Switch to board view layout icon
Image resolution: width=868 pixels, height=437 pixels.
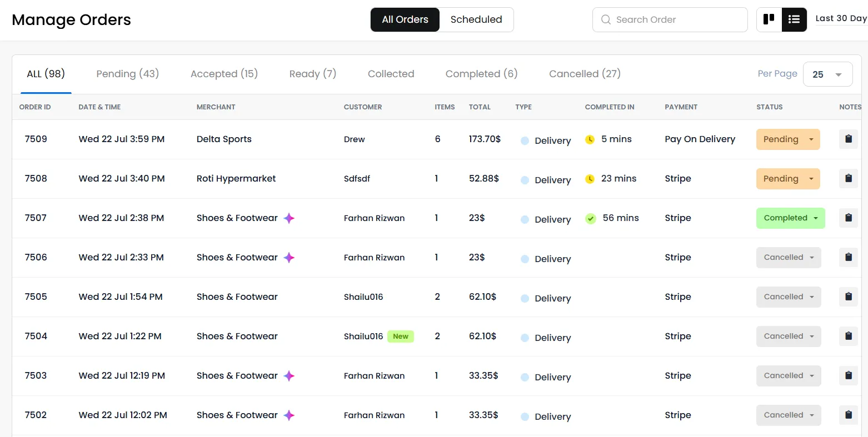(x=769, y=19)
